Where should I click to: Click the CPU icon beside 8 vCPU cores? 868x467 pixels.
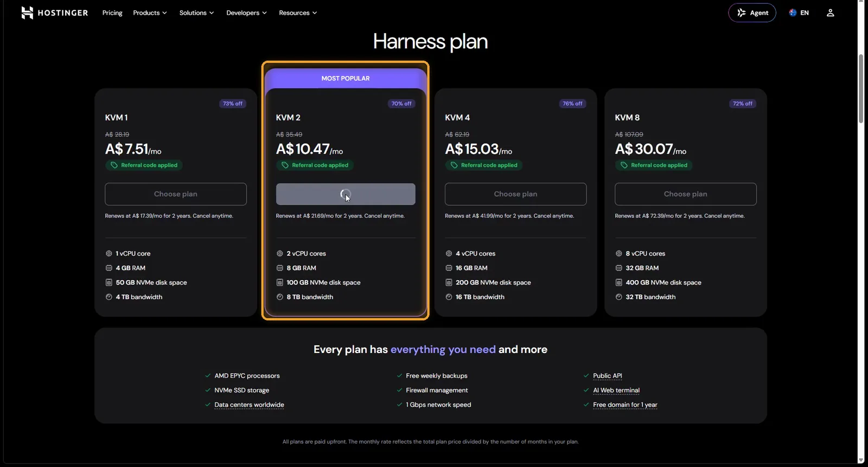(619, 254)
